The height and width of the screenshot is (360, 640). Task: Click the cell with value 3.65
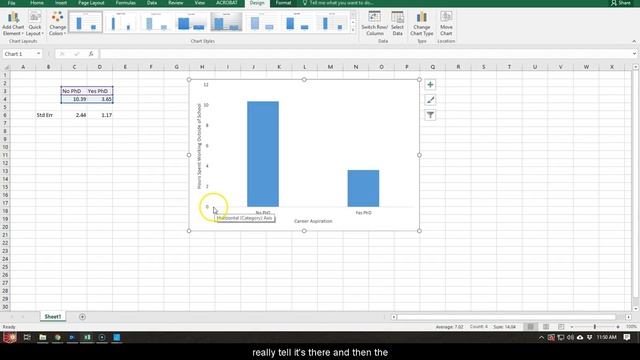(x=100, y=99)
